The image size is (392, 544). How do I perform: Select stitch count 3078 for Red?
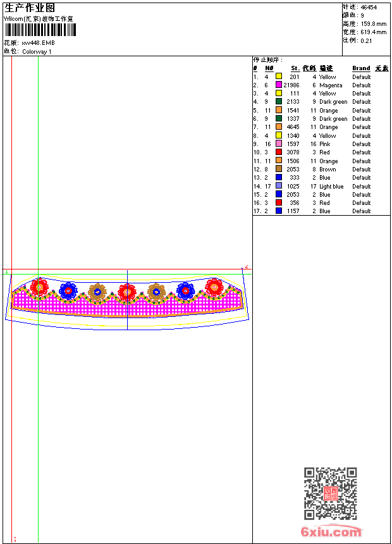click(293, 152)
